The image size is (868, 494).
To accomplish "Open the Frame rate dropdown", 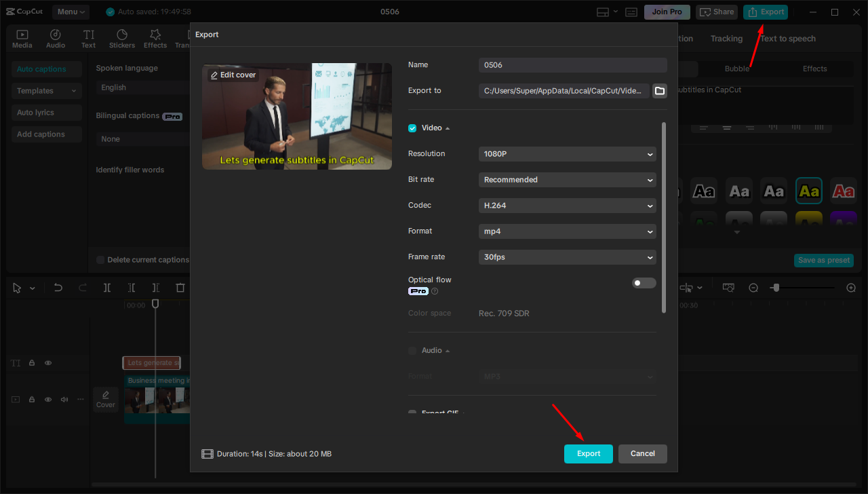I will click(567, 257).
